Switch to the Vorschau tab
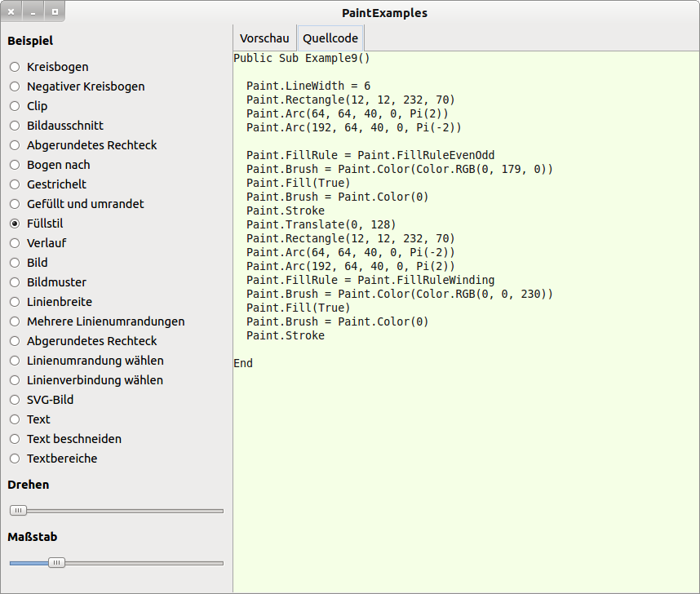 [264, 38]
